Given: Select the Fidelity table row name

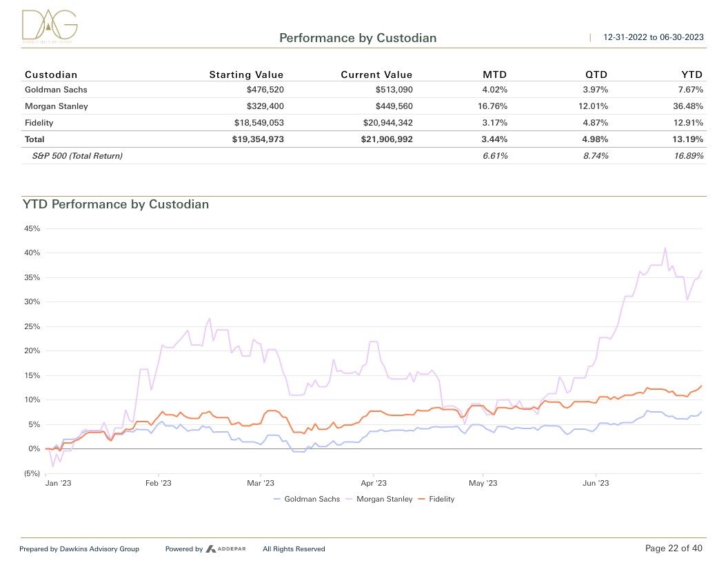Looking at the screenshot, I should tap(39, 123).
